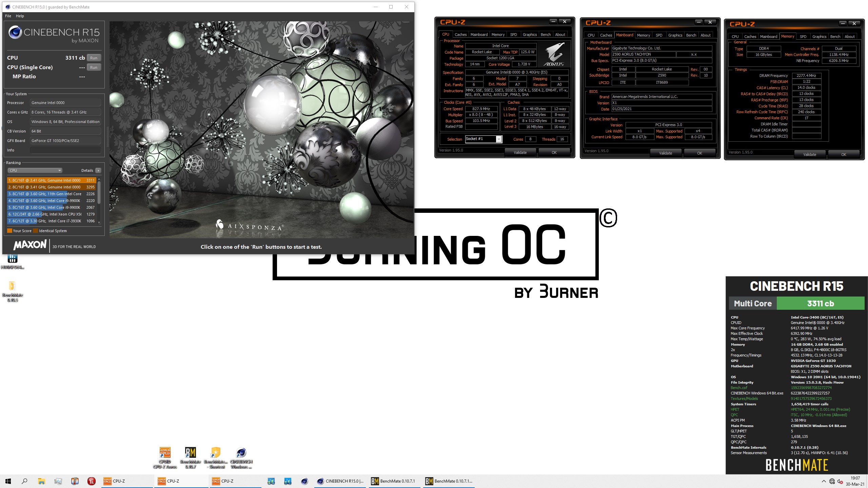Click the orange Your Score legend swatch
Viewport: 868px width, 488px height.
tap(9, 231)
